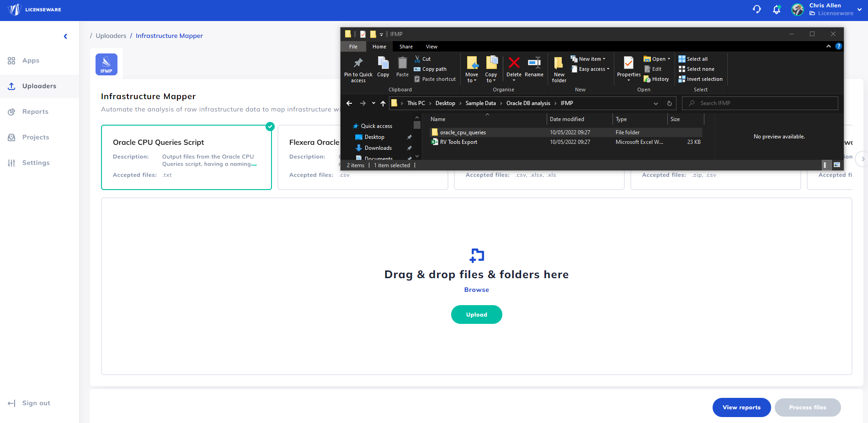This screenshot has width=868, height=423.
Task: Select the IFMP app tab icon
Action: (x=107, y=64)
